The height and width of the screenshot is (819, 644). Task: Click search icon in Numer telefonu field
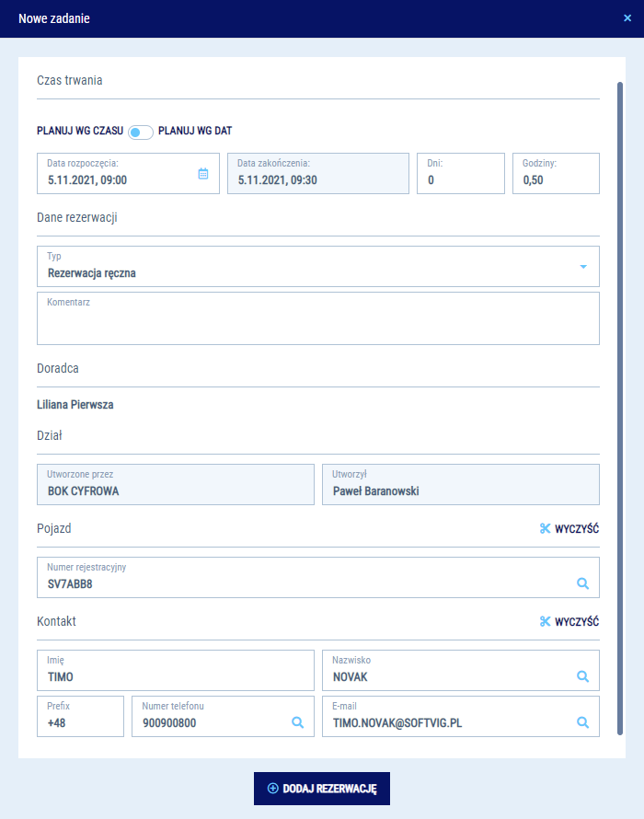point(297,722)
